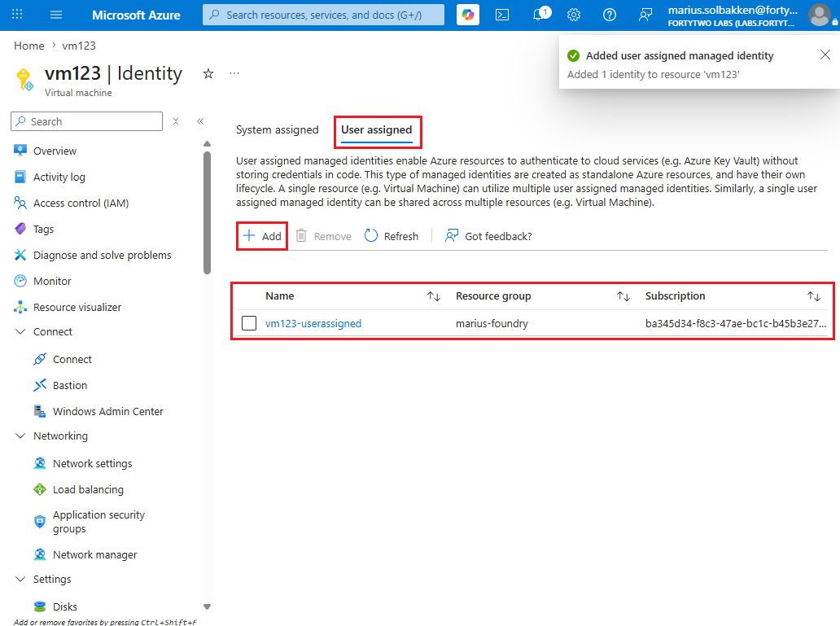Collapse the Connect section

click(x=20, y=332)
